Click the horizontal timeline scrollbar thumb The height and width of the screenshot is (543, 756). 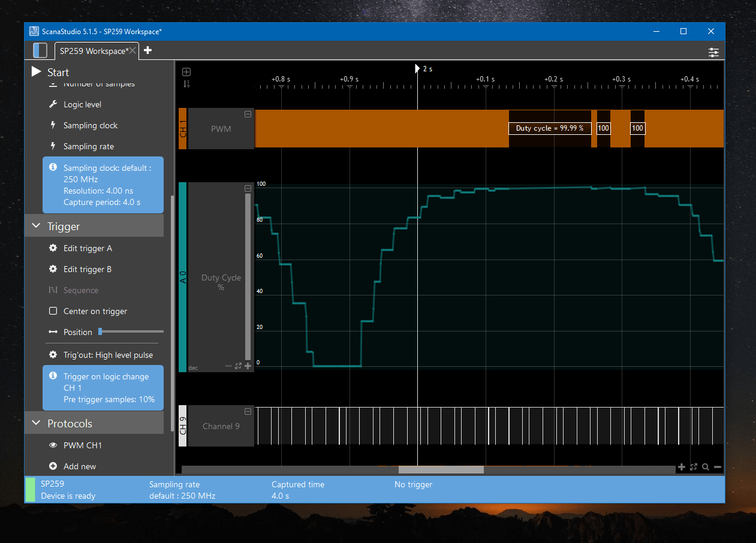pyautogui.click(x=441, y=470)
